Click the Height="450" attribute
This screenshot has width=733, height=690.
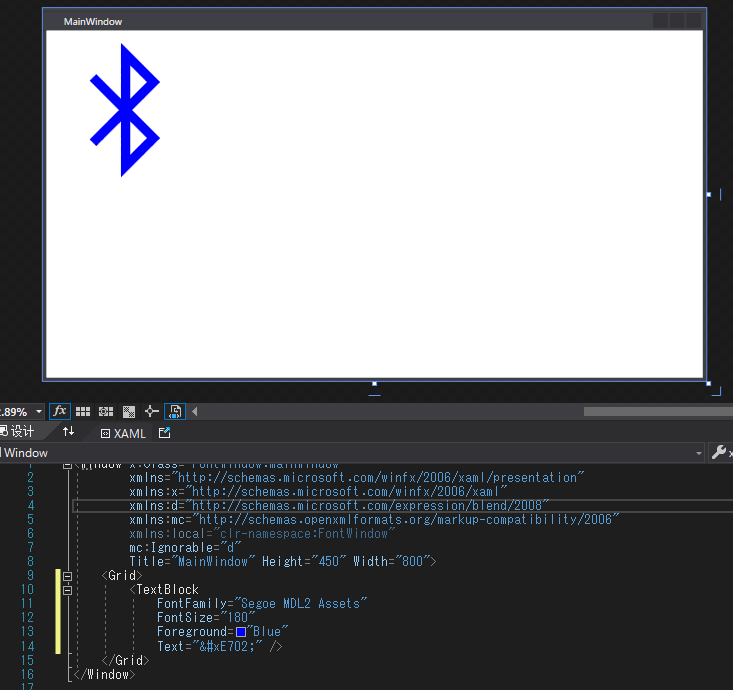tap(304, 561)
